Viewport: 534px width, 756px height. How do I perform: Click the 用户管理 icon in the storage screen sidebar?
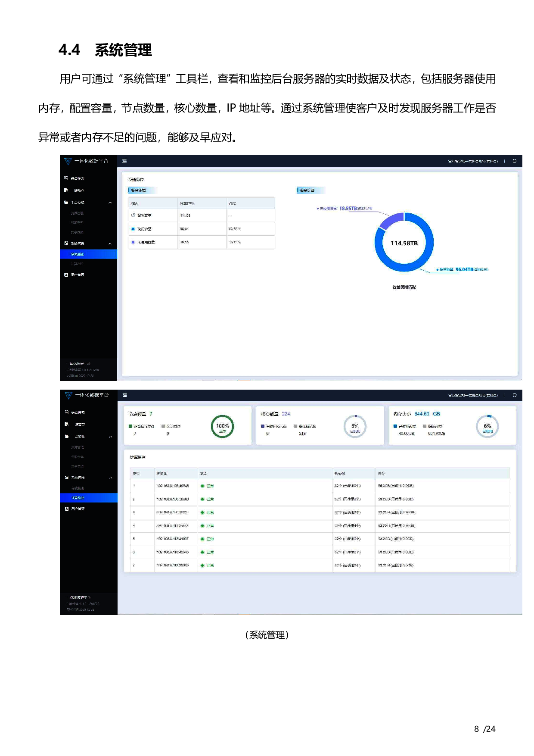66,275
